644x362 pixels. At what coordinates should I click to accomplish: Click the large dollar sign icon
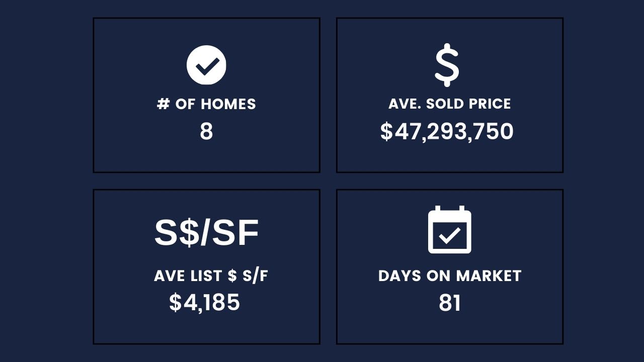pos(447,66)
